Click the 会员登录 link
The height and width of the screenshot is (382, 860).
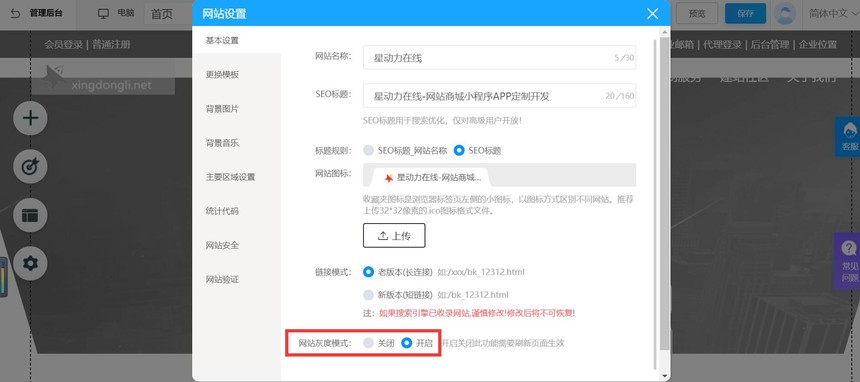point(64,44)
